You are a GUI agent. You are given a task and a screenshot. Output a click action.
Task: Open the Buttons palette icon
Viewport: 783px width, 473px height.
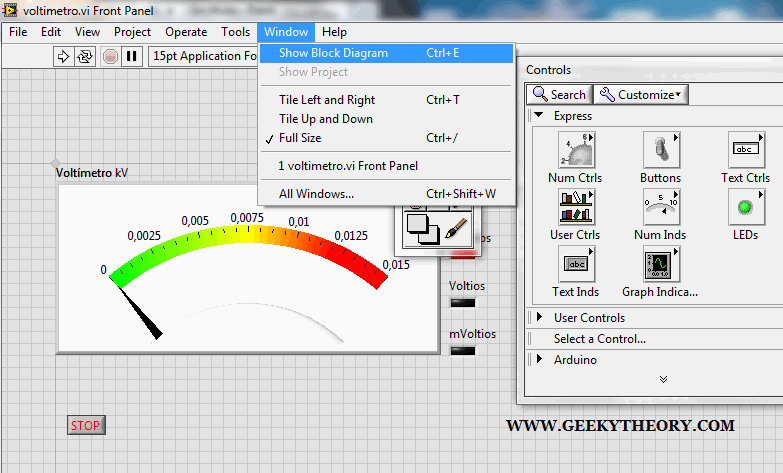coord(661,150)
